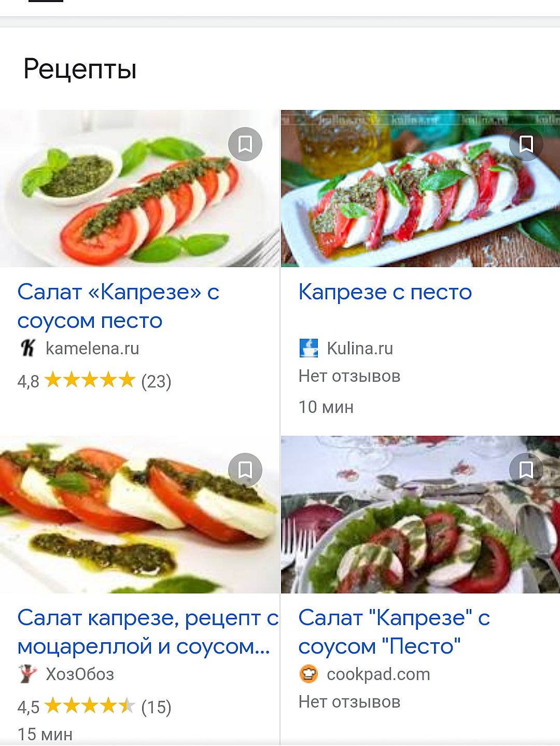Tap the ХозОбоз caprese photo thumbnail
Image resolution: width=560 pixels, height=746 pixels.
pyautogui.click(x=140, y=515)
